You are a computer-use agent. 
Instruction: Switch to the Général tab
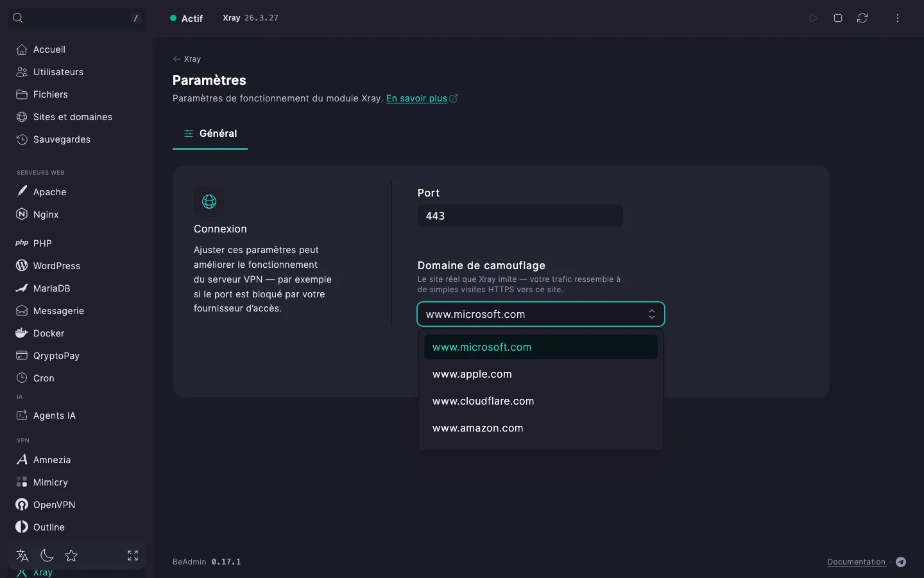(x=210, y=134)
